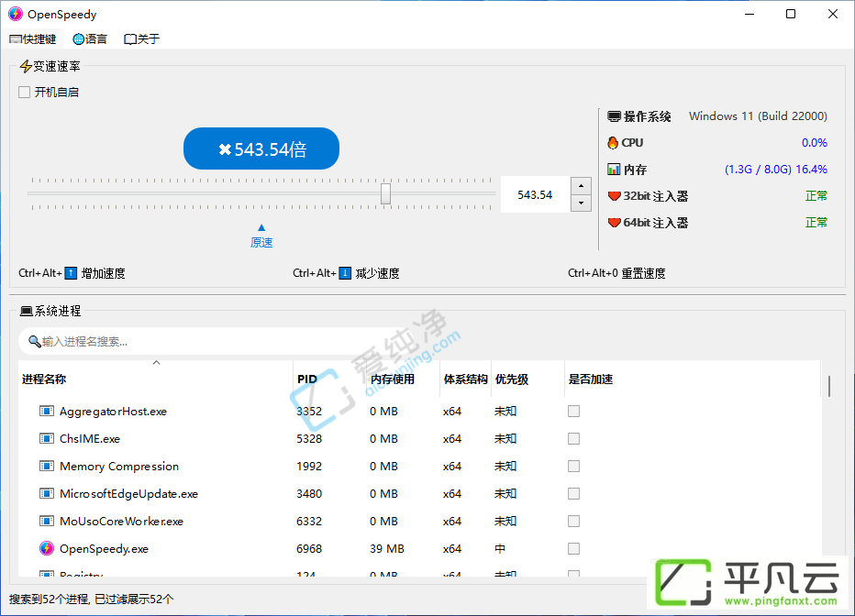
Task: Open the 关于 about menu
Action: coord(142,39)
